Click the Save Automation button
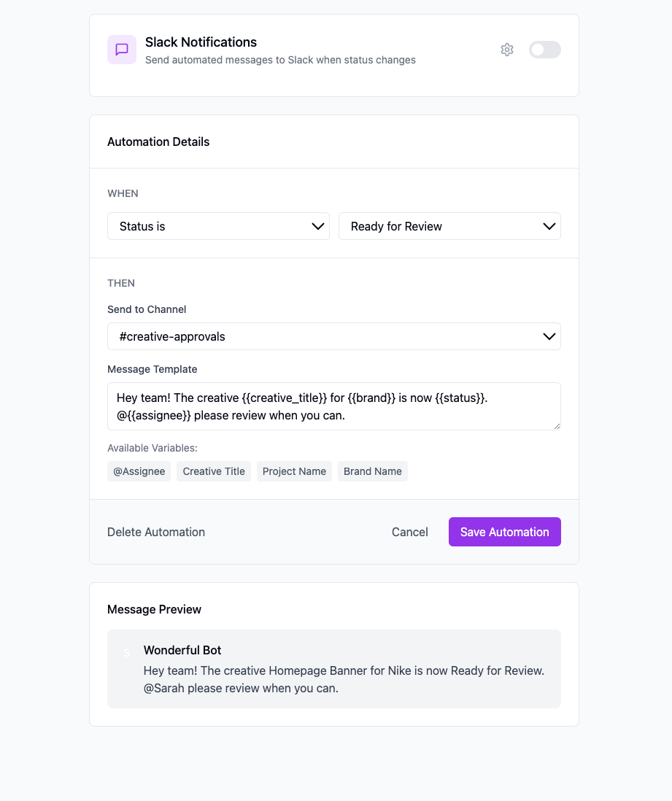672x801 pixels. tap(504, 532)
